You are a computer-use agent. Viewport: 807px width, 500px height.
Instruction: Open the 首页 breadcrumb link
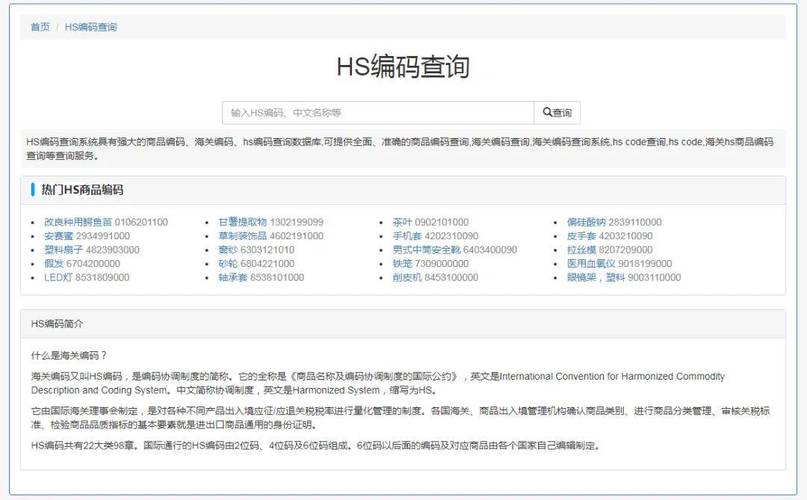pos(40,27)
